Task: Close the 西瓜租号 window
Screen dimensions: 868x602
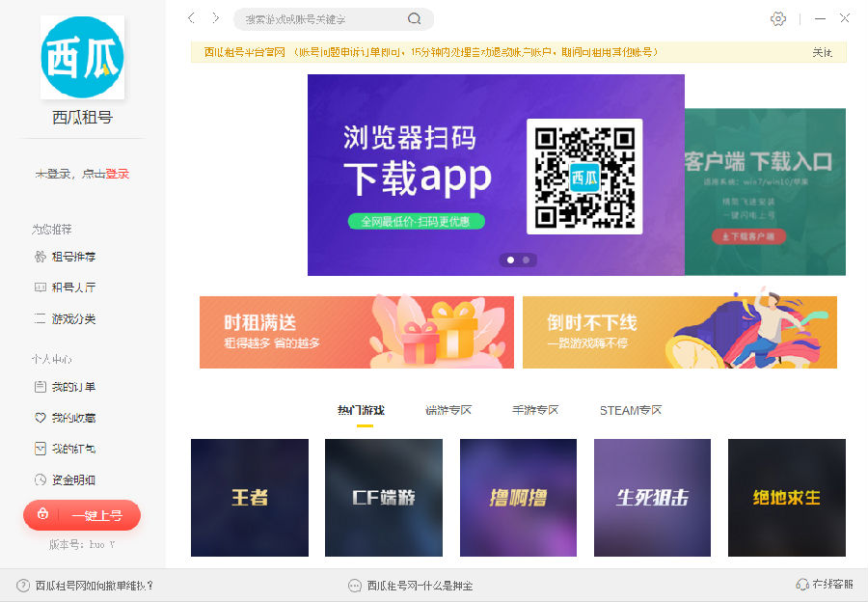Action: pyautogui.click(x=844, y=18)
